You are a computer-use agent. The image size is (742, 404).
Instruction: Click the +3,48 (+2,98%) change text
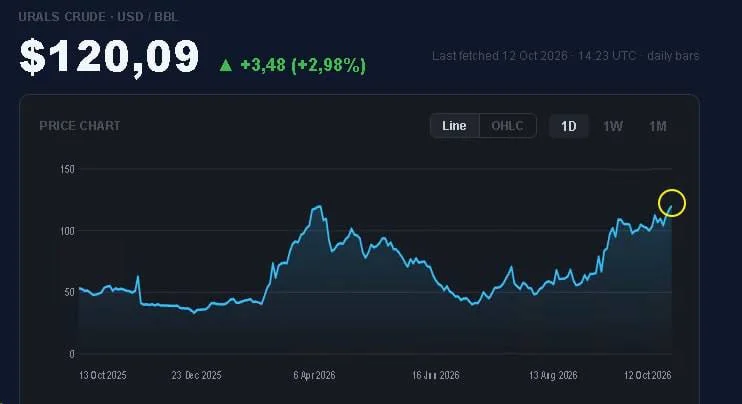click(x=303, y=65)
